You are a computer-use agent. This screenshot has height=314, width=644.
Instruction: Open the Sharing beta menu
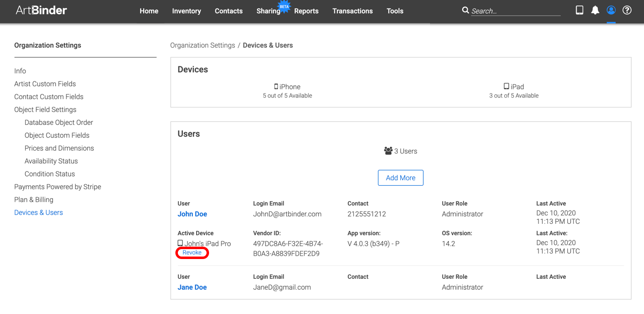pyautogui.click(x=268, y=11)
